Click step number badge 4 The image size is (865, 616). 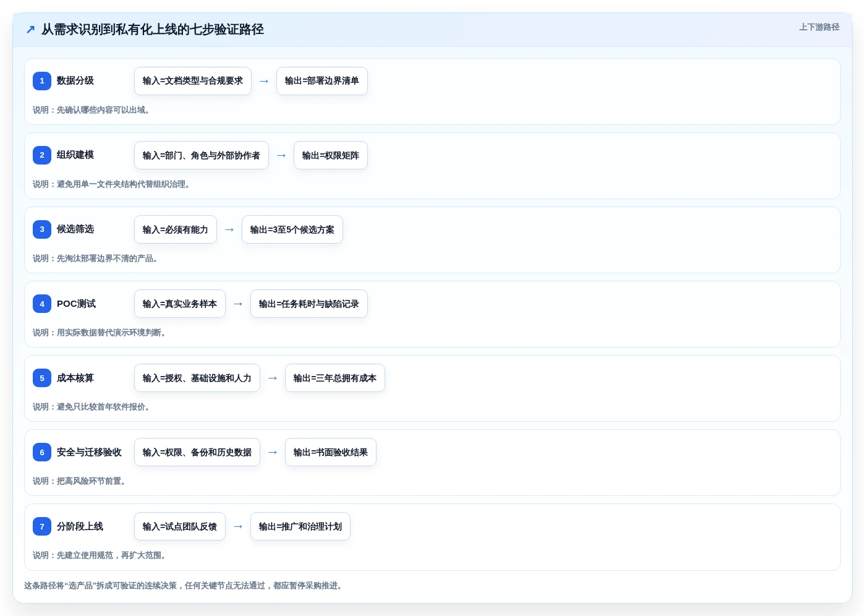coord(42,304)
